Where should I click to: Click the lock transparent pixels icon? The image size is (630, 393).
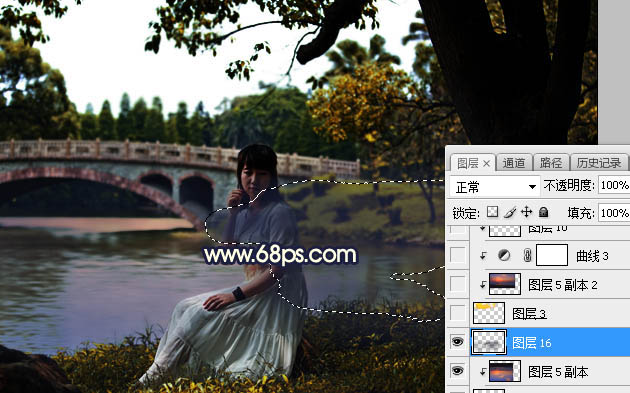click(x=492, y=212)
